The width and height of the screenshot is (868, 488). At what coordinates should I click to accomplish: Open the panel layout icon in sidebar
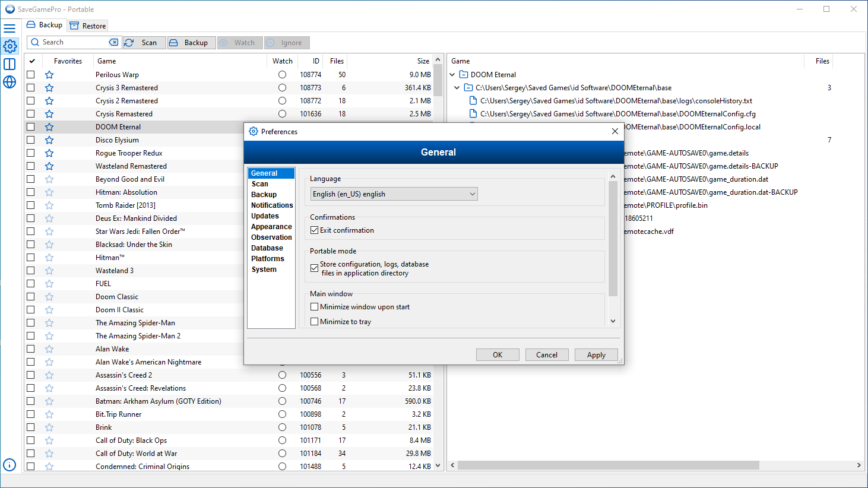pos(9,64)
